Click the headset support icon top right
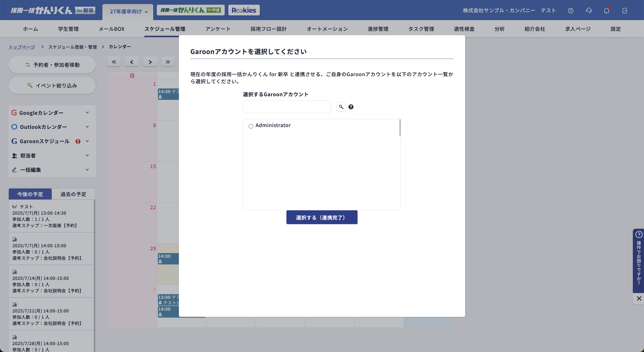 tap(589, 10)
